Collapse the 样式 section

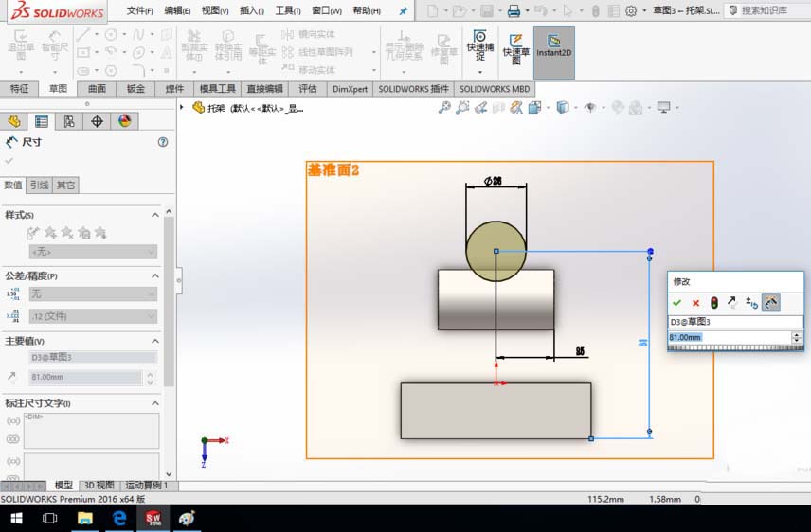click(x=155, y=215)
